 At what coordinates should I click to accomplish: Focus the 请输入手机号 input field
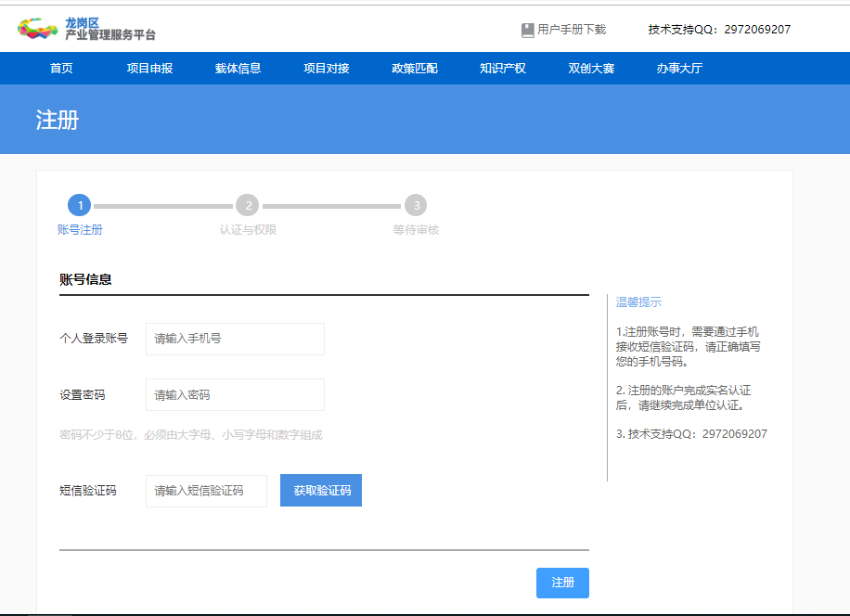236,340
